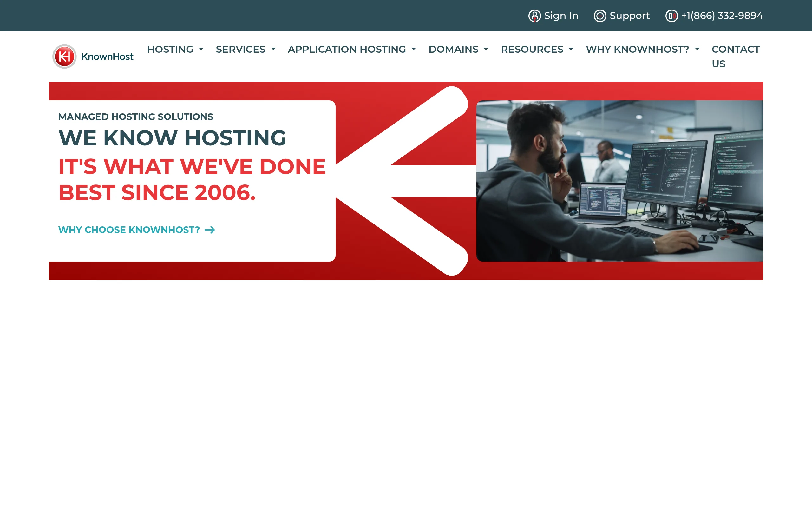This screenshot has width=812, height=508.
Task: Expand the Hosting dropdown caret
Action: click(201, 50)
